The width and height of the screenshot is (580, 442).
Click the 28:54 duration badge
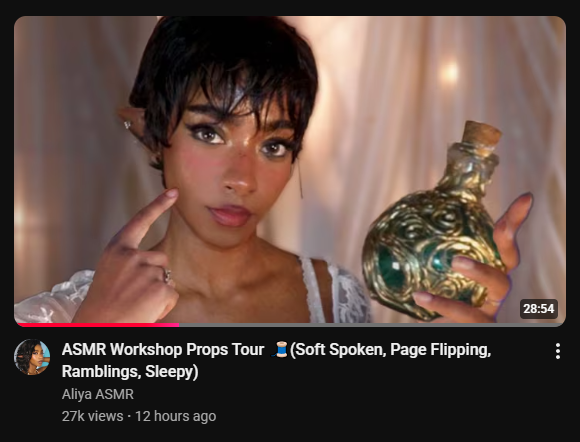pyautogui.click(x=539, y=308)
